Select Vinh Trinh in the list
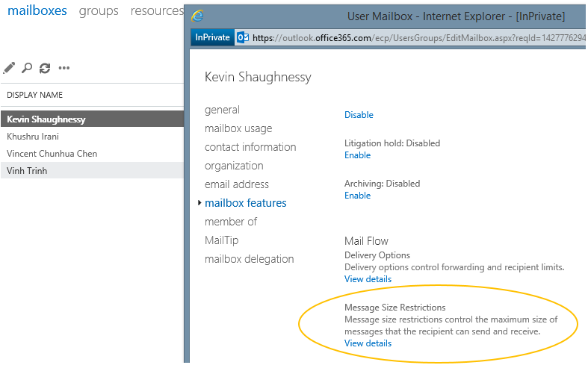The image size is (588, 368). [25, 171]
